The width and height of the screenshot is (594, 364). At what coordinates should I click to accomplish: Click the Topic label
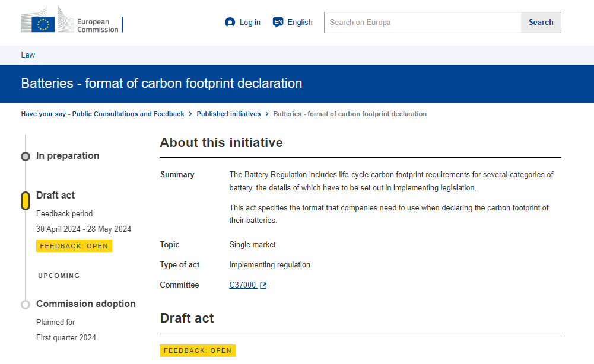(170, 244)
